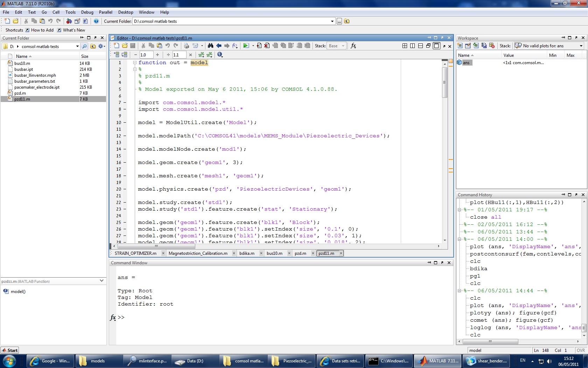Collapse the function code fold on line 1
The height and width of the screenshot is (368, 588).
(135, 63)
